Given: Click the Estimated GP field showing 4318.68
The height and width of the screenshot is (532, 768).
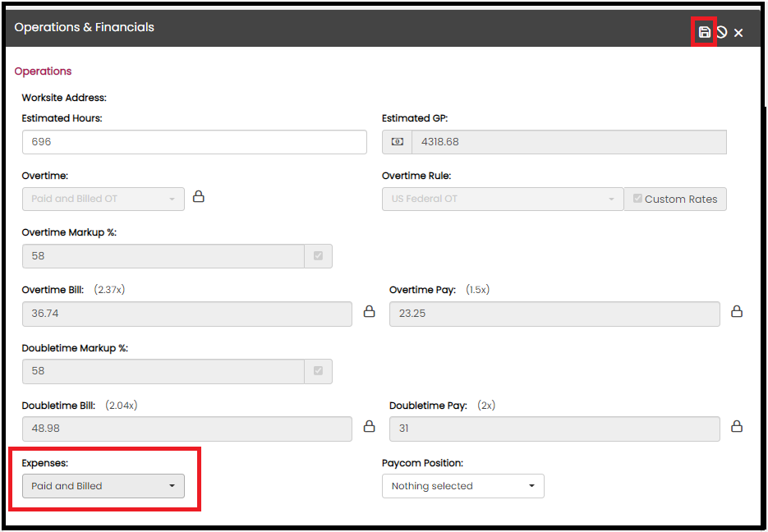Looking at the screenshot, I should point(569,142).
